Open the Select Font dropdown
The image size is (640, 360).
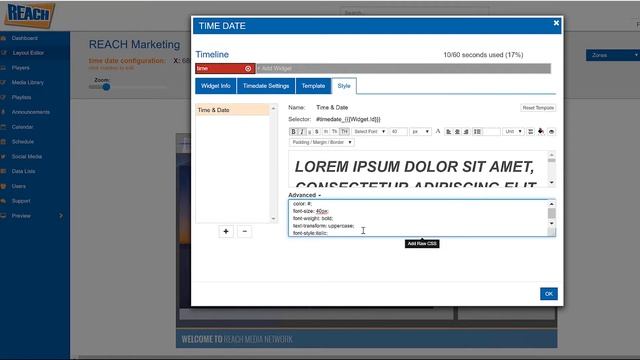point(369,131)
